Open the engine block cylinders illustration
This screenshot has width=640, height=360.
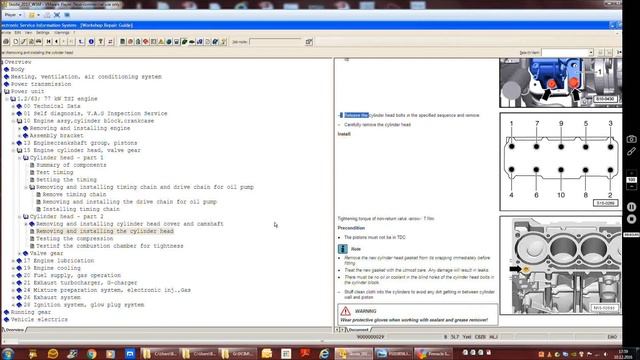click(561, 265)
